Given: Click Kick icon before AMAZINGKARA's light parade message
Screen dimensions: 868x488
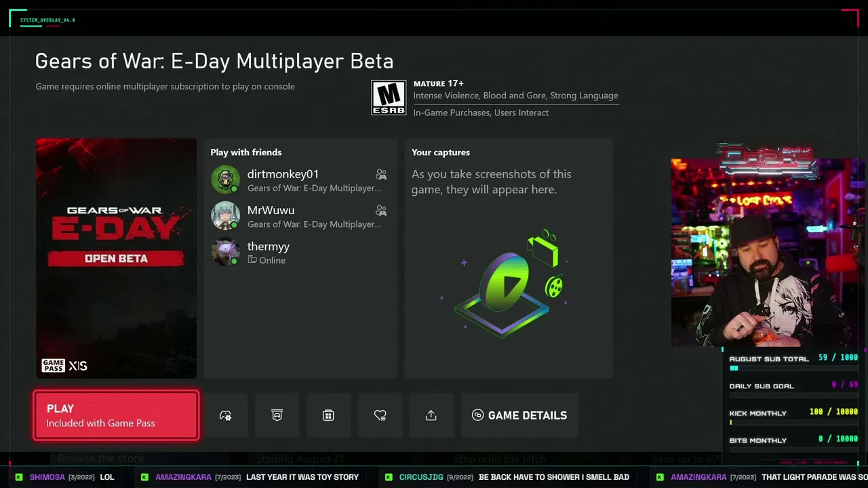Looking at the screenshot, I should click(660, 477).
